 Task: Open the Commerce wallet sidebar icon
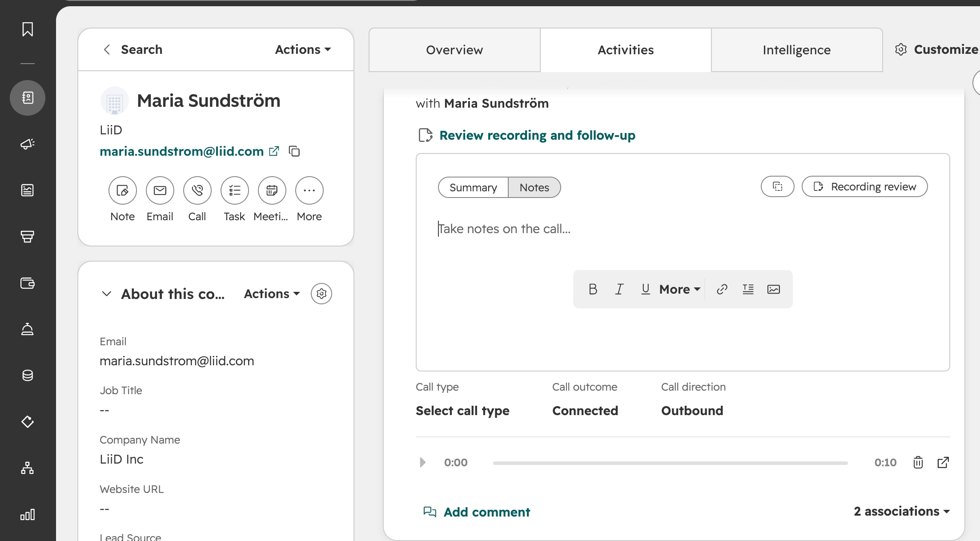pyautogui.click(x=28, y=283)
